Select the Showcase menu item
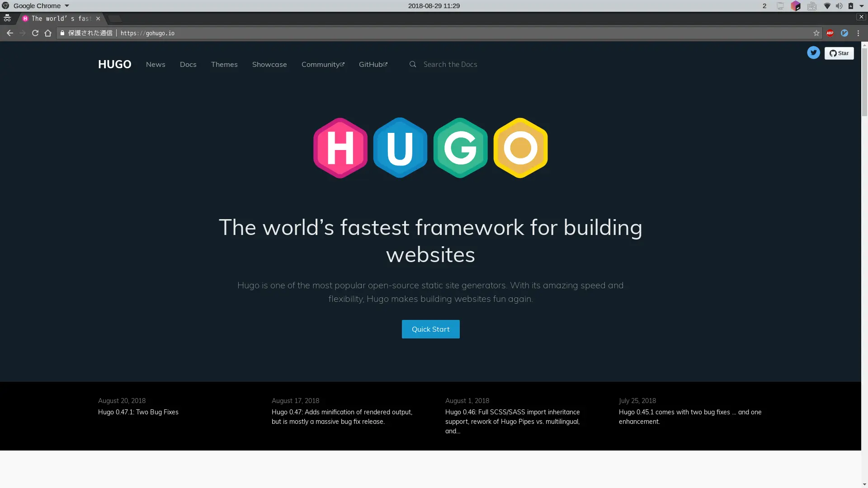 pos(269,65)
